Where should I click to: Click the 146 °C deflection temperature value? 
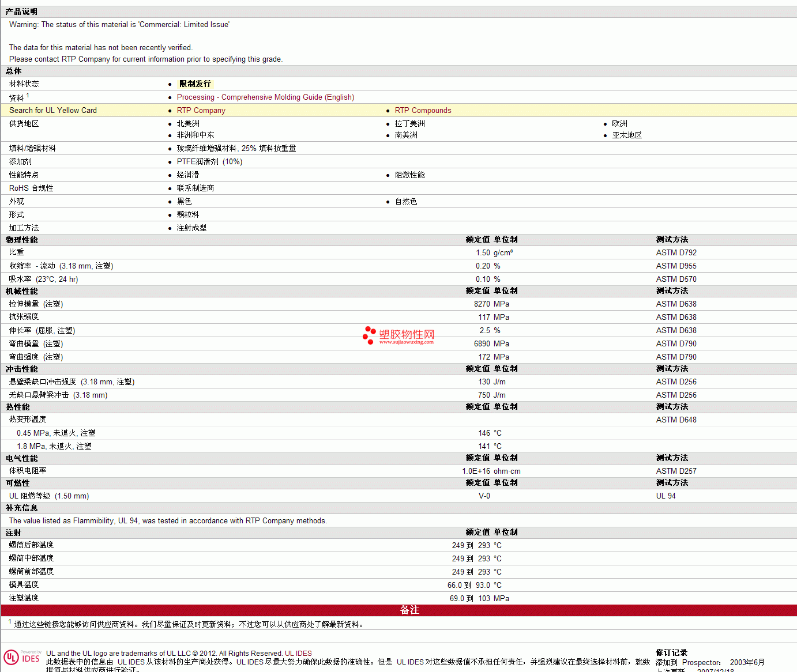point(490,433)
